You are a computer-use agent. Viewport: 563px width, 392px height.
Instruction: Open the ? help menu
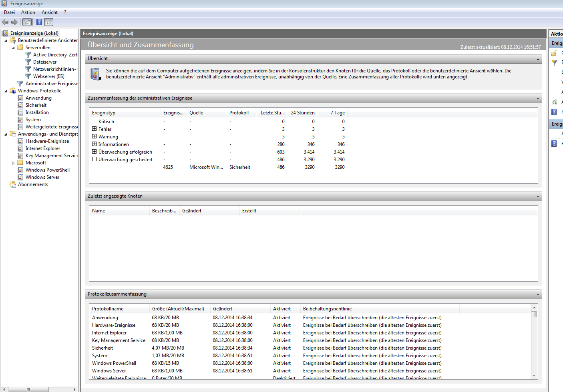tap(65, 12)
